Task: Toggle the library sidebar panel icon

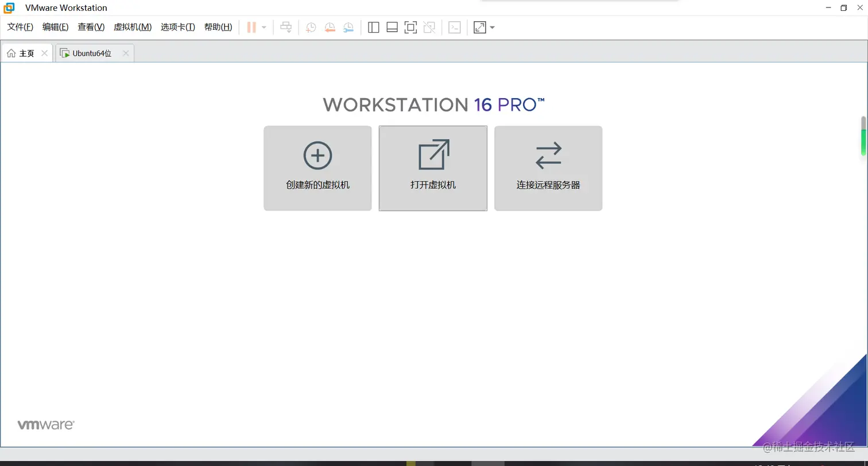Action: [x=374, y=27]
